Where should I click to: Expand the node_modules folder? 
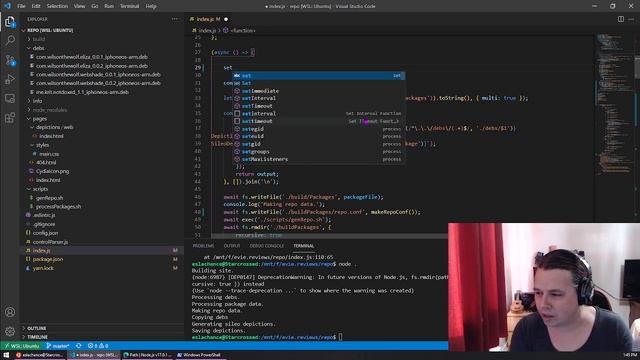click(x=50, y=110)
